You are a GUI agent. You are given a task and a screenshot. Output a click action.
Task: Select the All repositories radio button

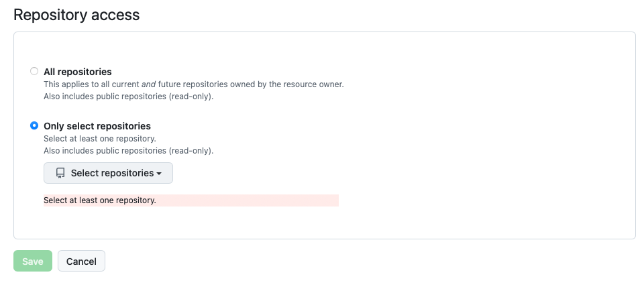click(x=34, y=71)
